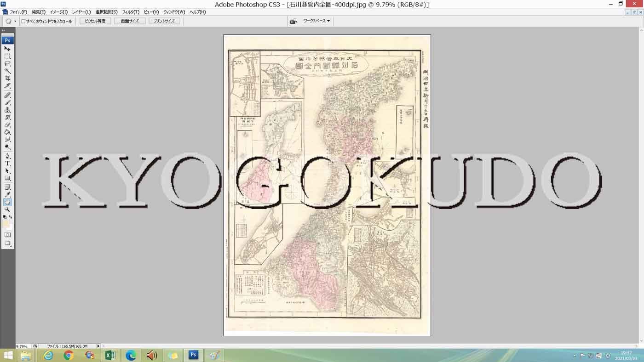
Task: Select the Hand tool in toolbox
Action: [x=7, y=202]
